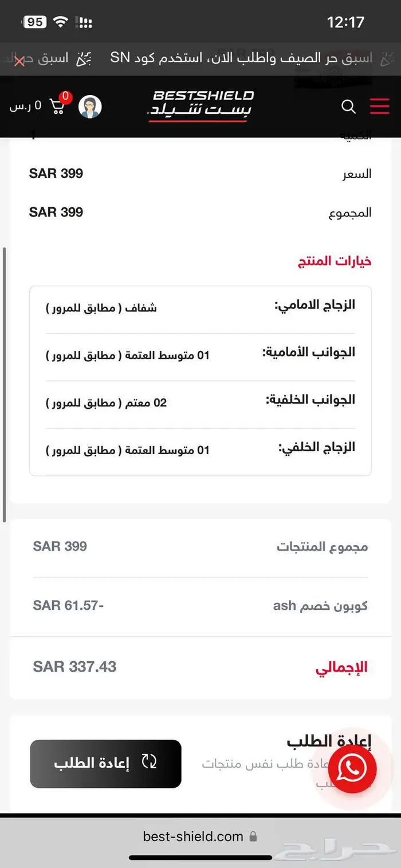This screenshot has width=401, height=868.
Task: Select the الجوانب الخلفية option row
Action: point(200,403)
